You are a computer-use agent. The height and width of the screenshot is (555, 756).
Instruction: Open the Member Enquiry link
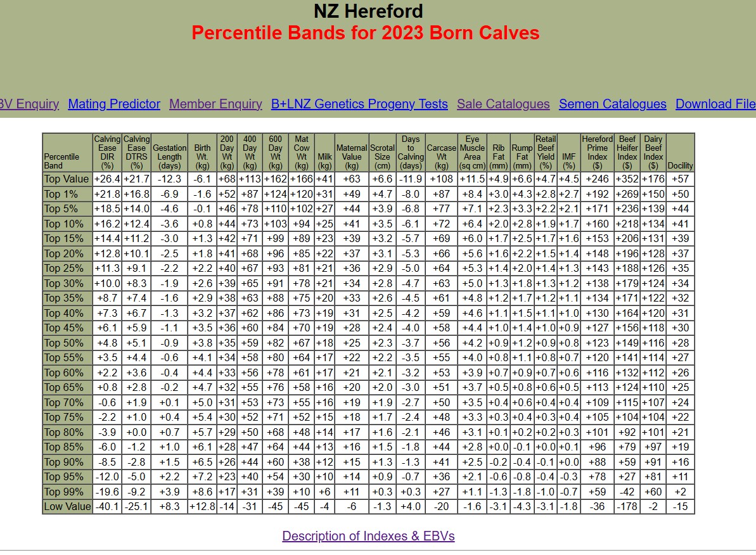point(215,104)
